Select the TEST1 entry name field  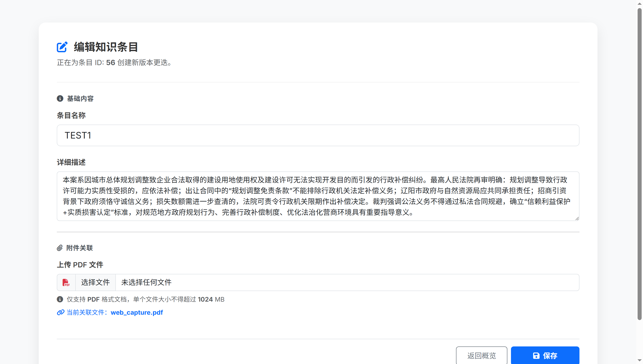click(318, 135)
